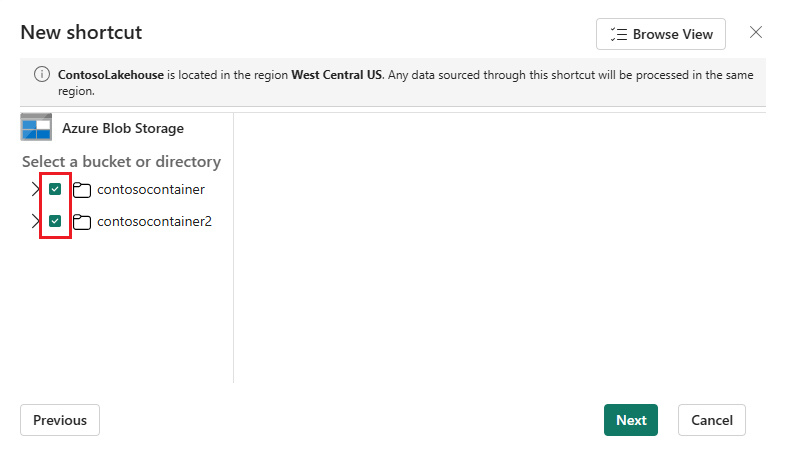785x452 pixels.
Task: Click the ContosoLakehouse region notice text
Action: pyautogui.click(x=406, y=83)
